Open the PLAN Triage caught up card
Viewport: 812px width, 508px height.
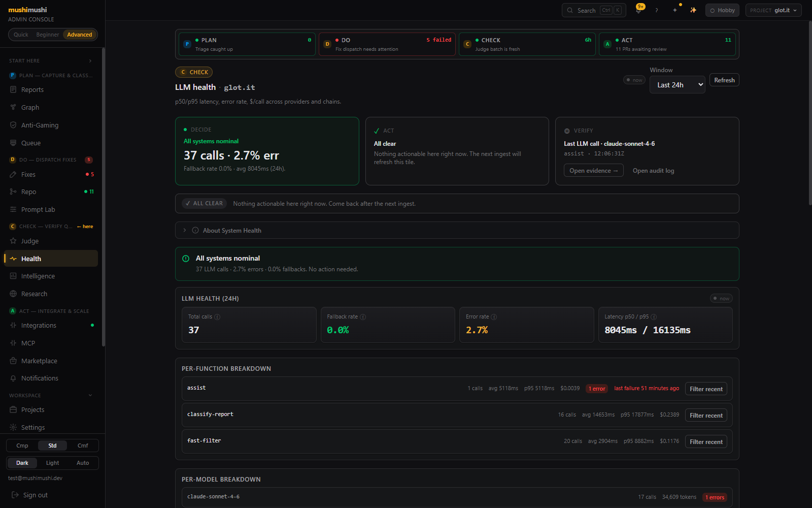point(247,44)
